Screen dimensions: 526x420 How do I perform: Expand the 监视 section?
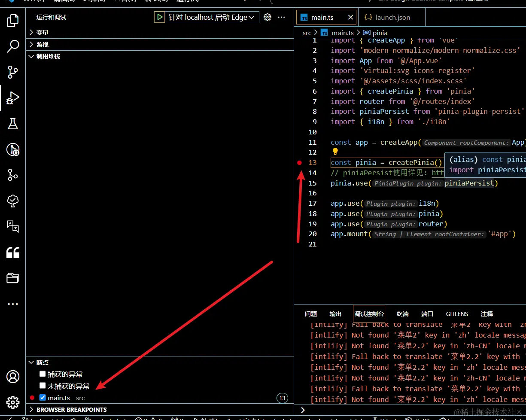click(160, 45)
